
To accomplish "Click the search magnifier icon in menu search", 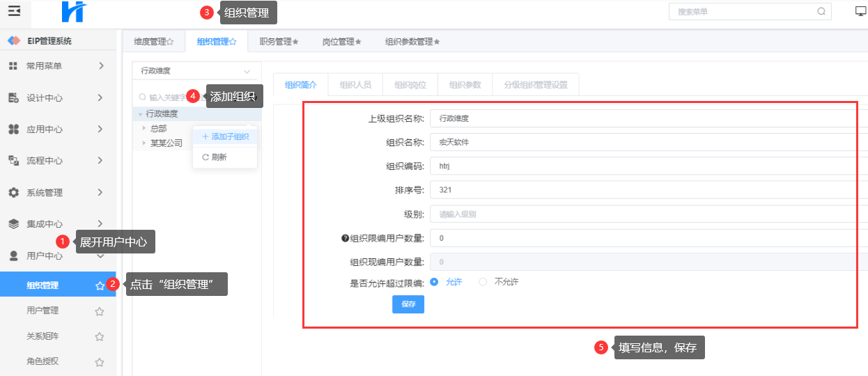I will pyautogui.click(x=821, y=11).
